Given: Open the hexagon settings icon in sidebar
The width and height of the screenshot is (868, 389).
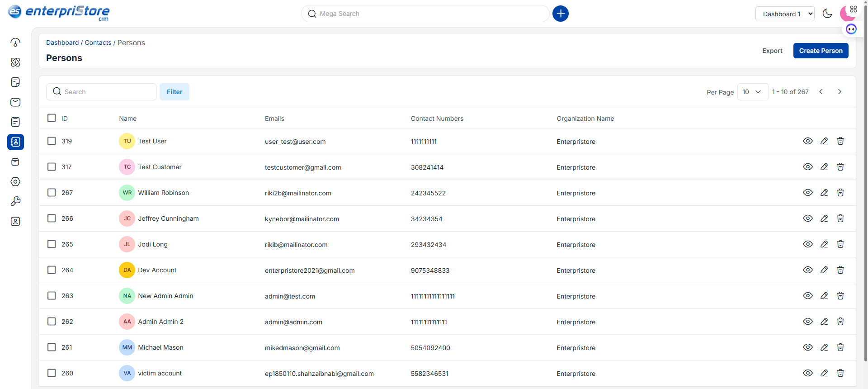Looking at the screenshot, I should tap(15, 182).
